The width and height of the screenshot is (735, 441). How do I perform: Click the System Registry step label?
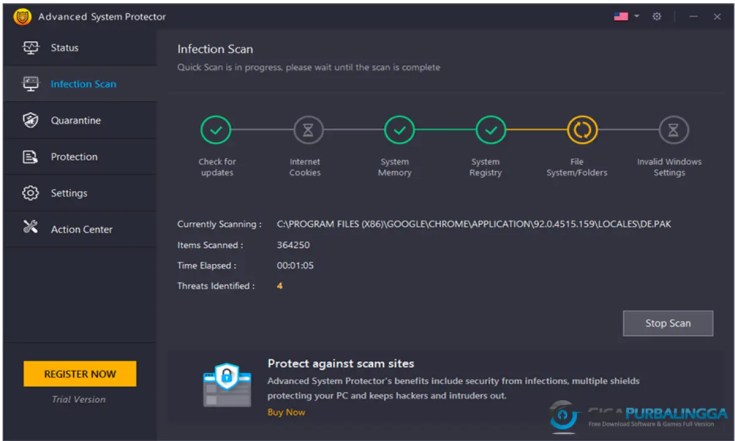point(485,167)
